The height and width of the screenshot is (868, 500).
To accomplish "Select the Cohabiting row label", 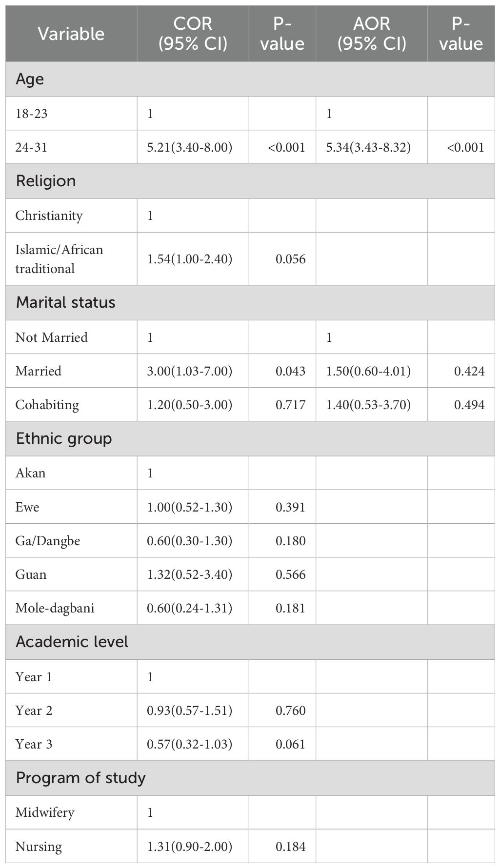I will [47, 405].
